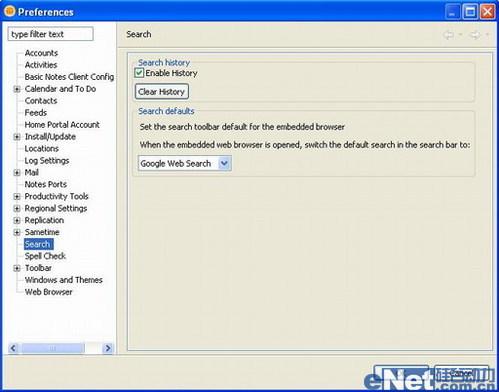Expand the Productivity Tools node
499x392 pixels.
tap(17, 196)
